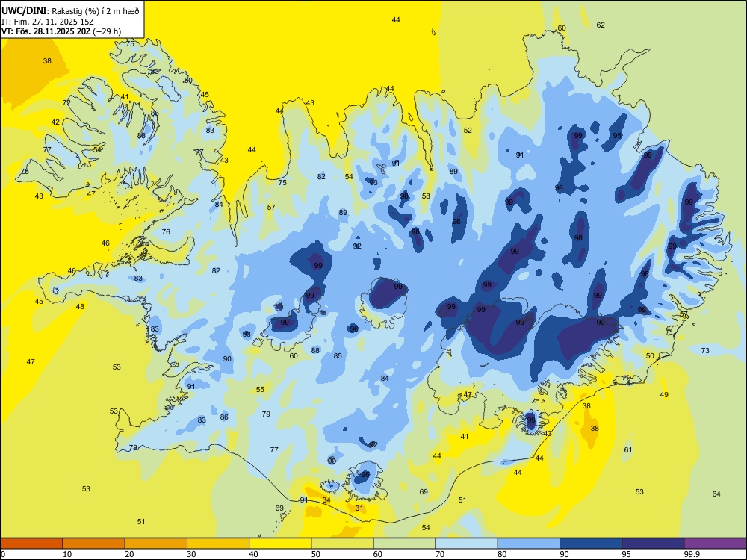Click the bright yellow 40–50 legend swatch
Screen dimensions: 747x560
tap(280, 544)
